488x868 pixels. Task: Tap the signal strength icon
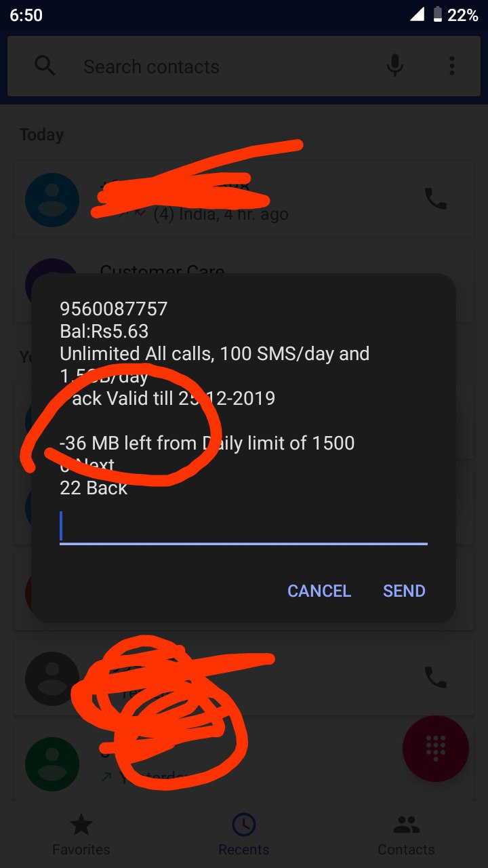(x=417, y=15)
